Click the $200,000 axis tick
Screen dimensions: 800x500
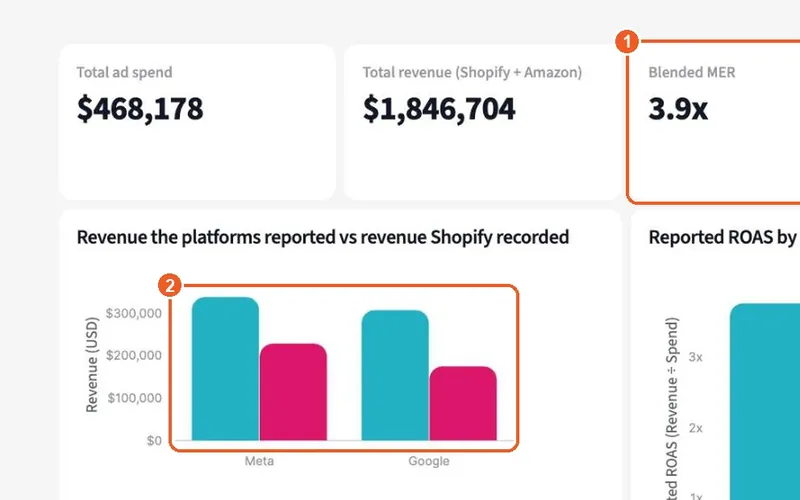coord(134,356)
